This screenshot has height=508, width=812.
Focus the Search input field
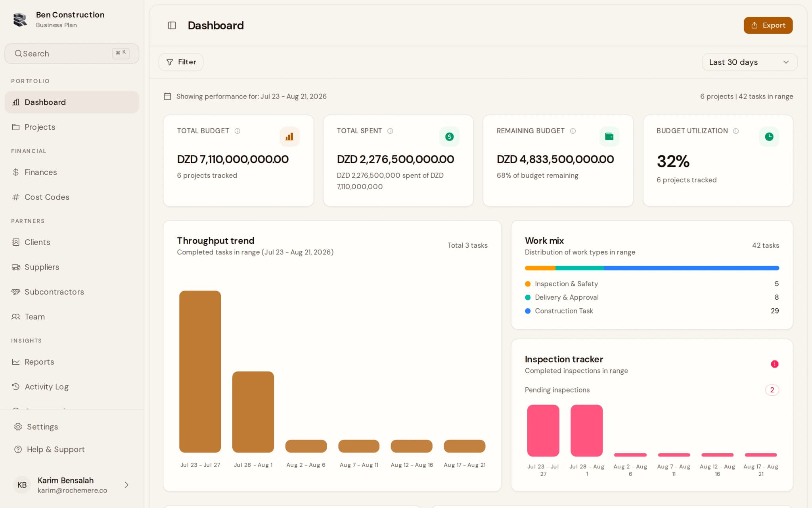[x=72, y=54]
